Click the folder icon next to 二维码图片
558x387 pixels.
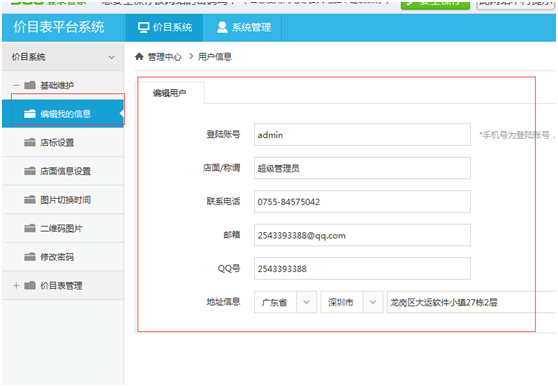point(30,228)
